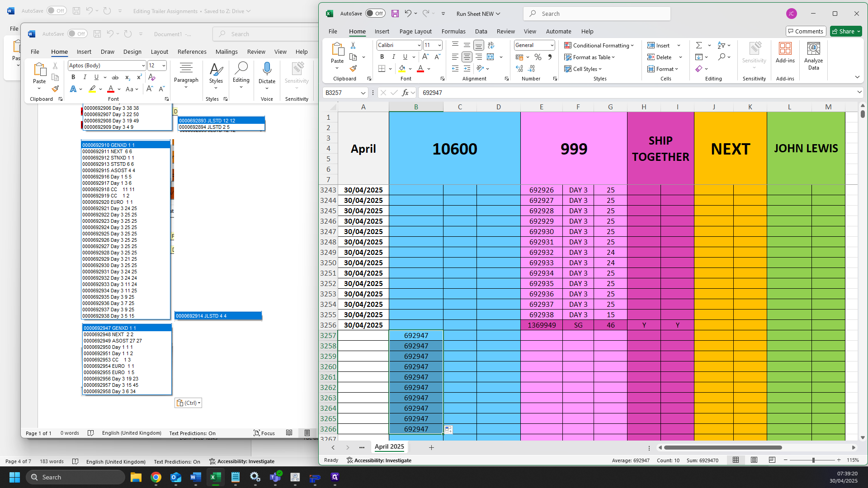This screenshot has width=868, height=488.
Task: Click Comma Style icon
Action: pos(550,57)
